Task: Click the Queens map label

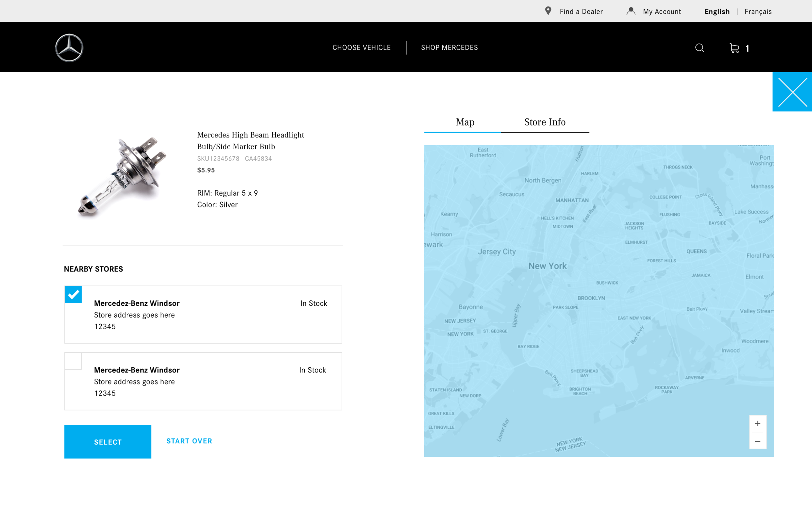Action: (696, 251)
